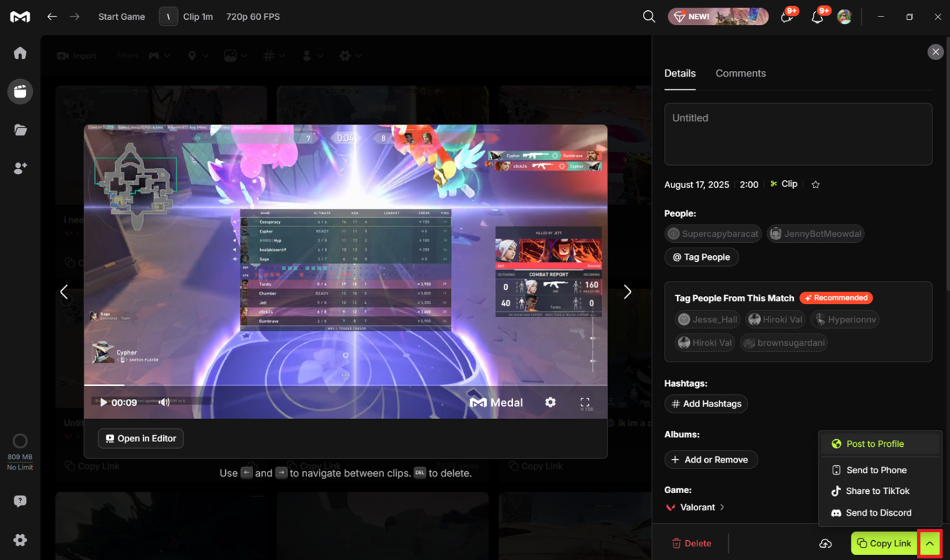This screenshot has width=950, height=560.
Task: Open the hashtag filter dropdown
Action: coord(274,56)
